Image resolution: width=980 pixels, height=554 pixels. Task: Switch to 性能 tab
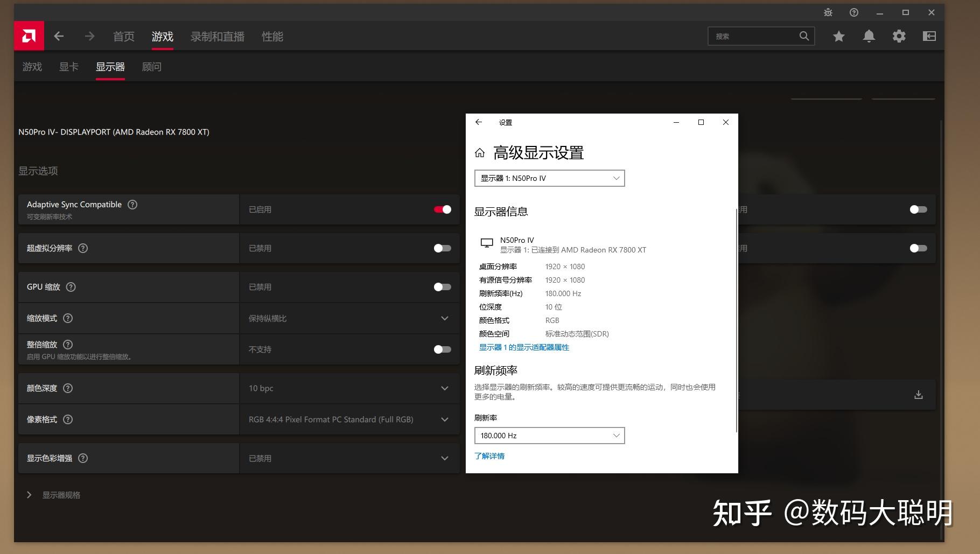click(272, 37)
